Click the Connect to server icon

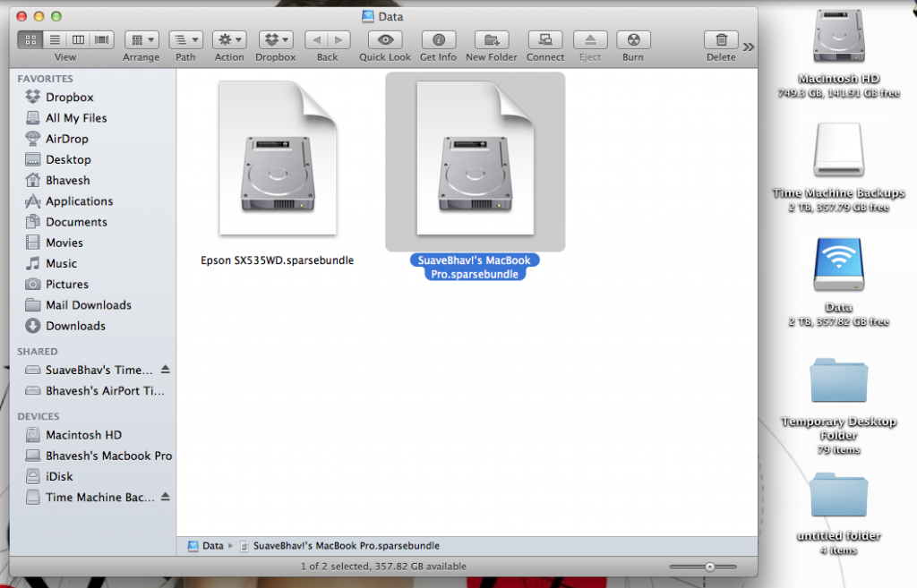click(x=545, y=40)
